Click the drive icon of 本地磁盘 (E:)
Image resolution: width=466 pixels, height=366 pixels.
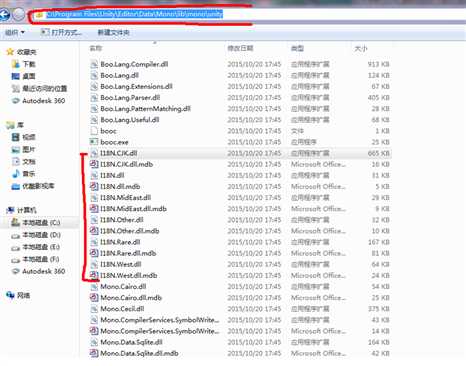pyautogui.click(x=16, y=247)
